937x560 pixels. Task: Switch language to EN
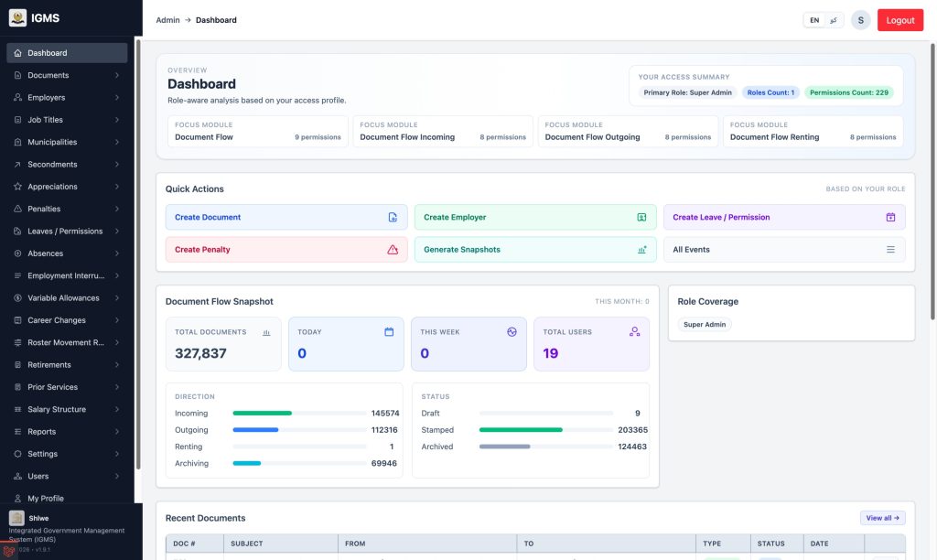coord(814,20)
